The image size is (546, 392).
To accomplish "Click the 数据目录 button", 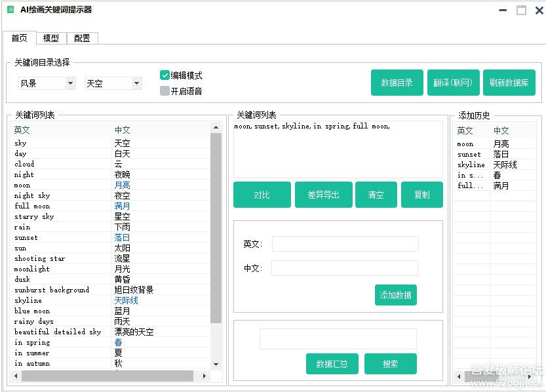I will pyautogui.click(x=397, y=83).
